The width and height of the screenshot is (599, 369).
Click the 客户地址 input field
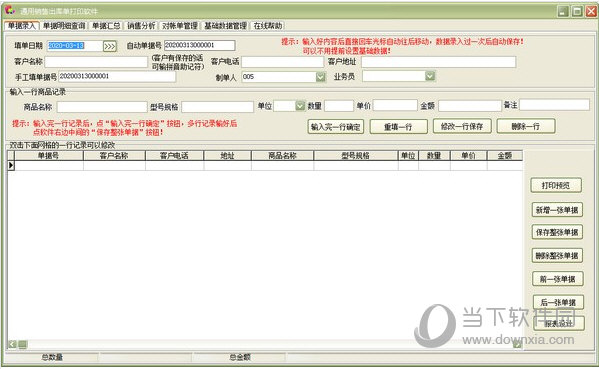(x=439, y=62)
